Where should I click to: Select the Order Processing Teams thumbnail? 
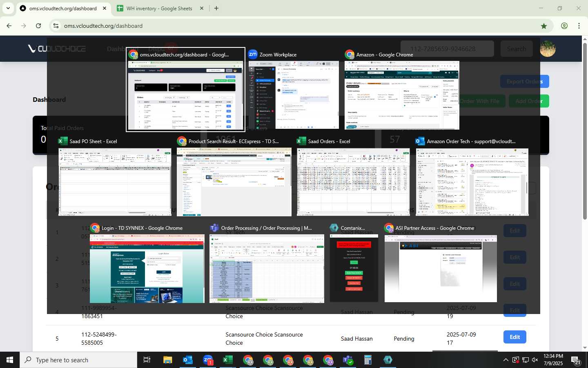coord(267,269)
